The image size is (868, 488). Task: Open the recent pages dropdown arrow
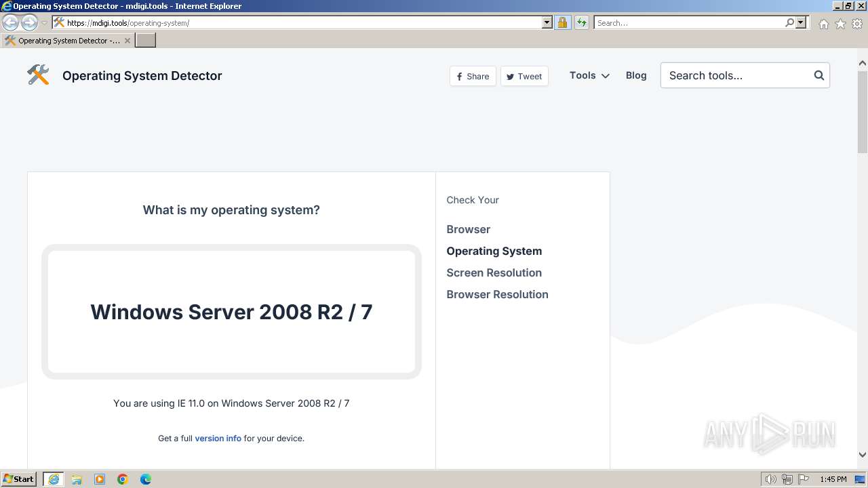click(x=44, y=23)
